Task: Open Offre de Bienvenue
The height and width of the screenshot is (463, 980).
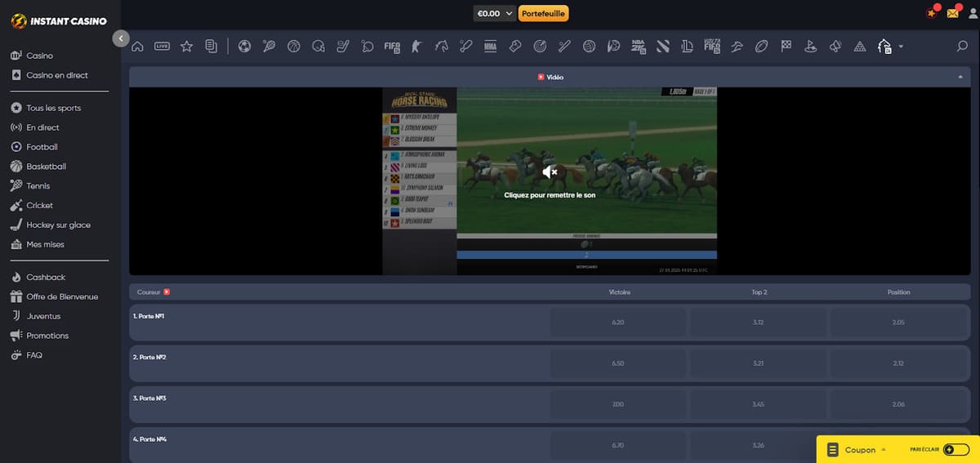Action: (62, 296)
